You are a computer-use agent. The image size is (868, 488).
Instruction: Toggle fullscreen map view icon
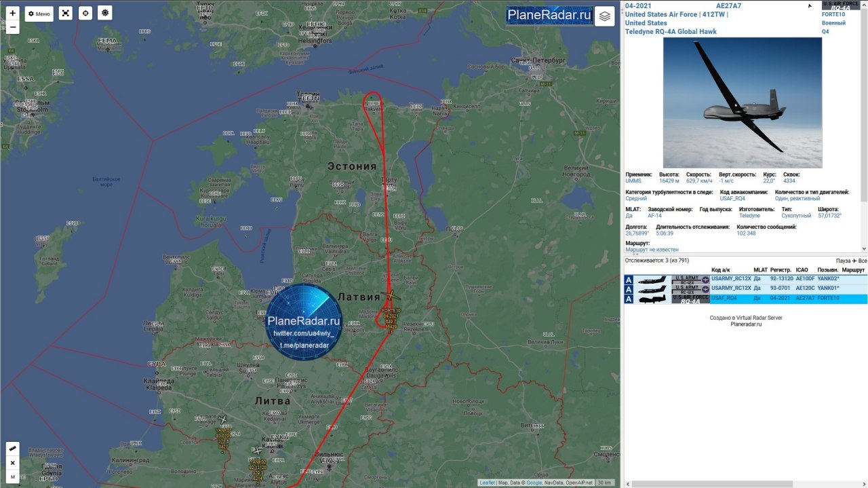pyautogui.click(x=65, y=13)
